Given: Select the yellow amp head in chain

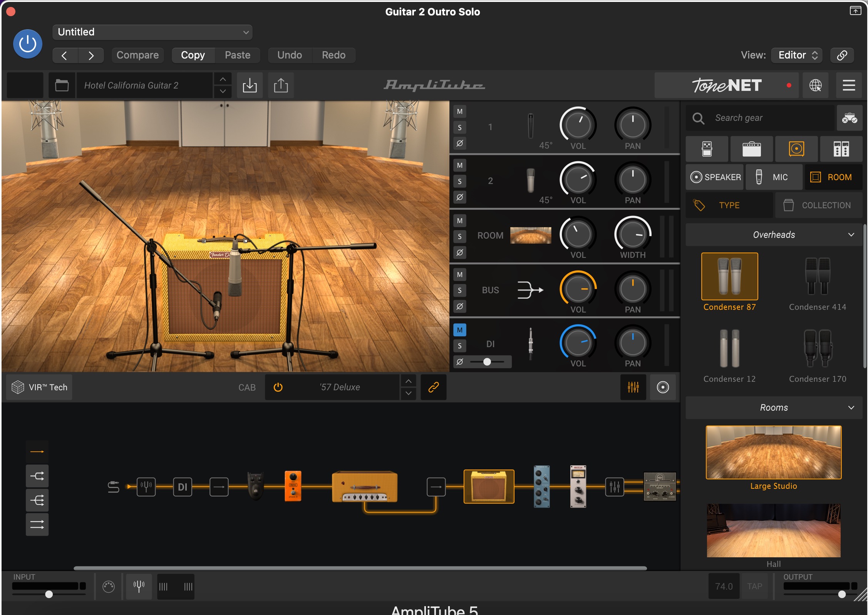Looking at the screenshot, I should 364,487.
